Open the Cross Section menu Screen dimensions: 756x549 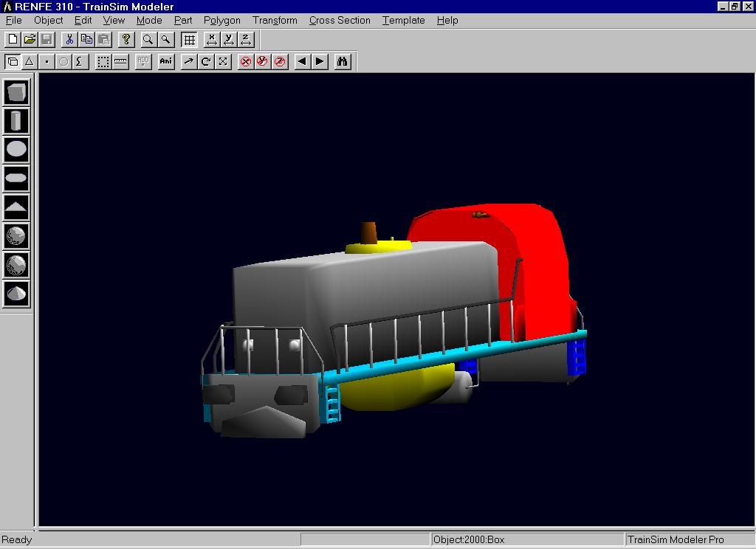(340, 20)
